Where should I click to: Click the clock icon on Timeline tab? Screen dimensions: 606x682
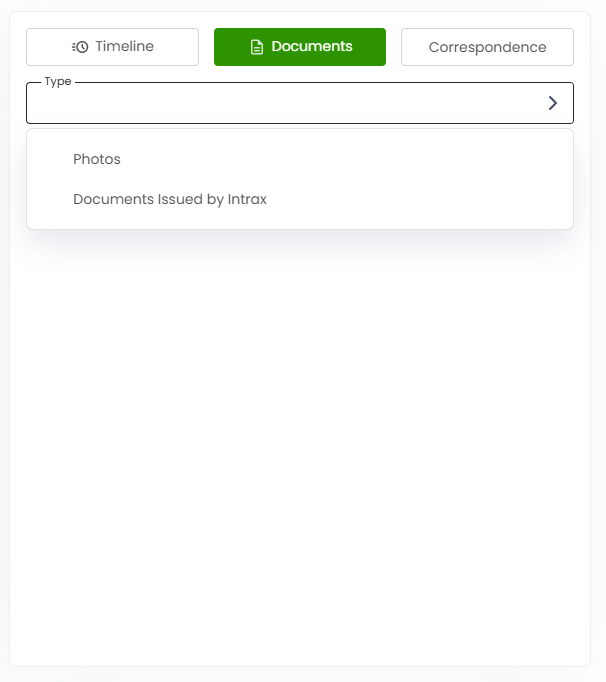80,47
